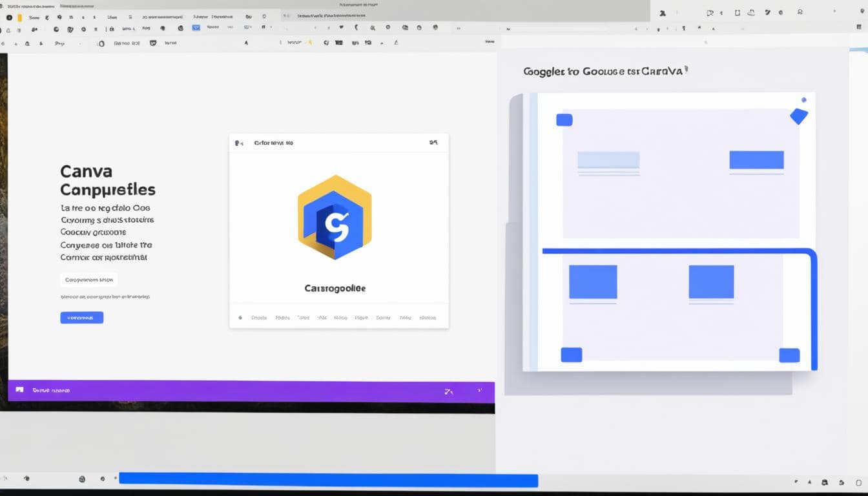Toggle the bell notification icon top-right

(800, 12)
